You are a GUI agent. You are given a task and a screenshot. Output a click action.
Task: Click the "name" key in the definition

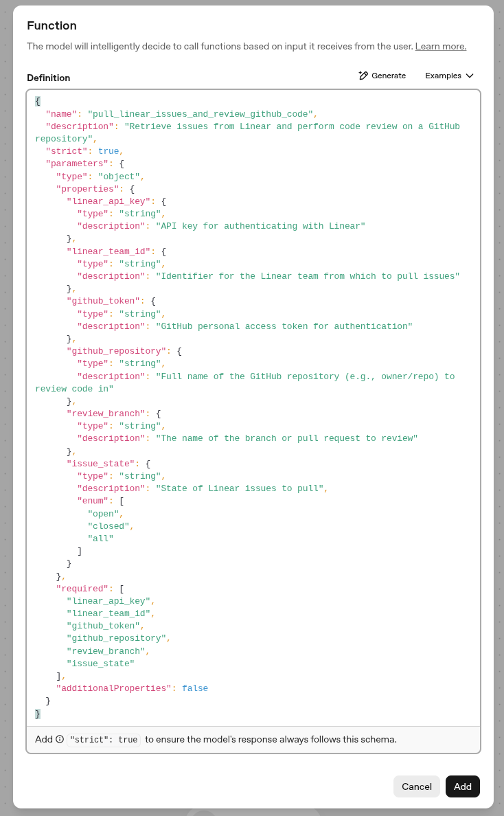click(x=61, y=114)
